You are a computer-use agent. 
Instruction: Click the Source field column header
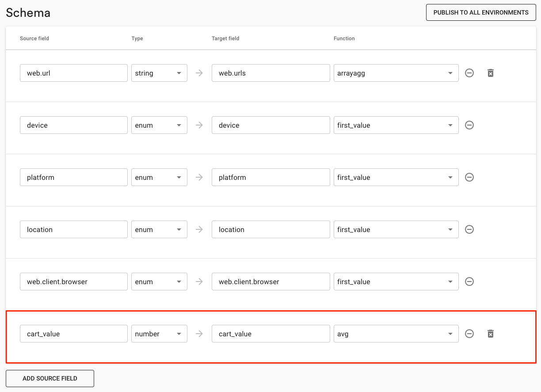[x=34, y=38]
